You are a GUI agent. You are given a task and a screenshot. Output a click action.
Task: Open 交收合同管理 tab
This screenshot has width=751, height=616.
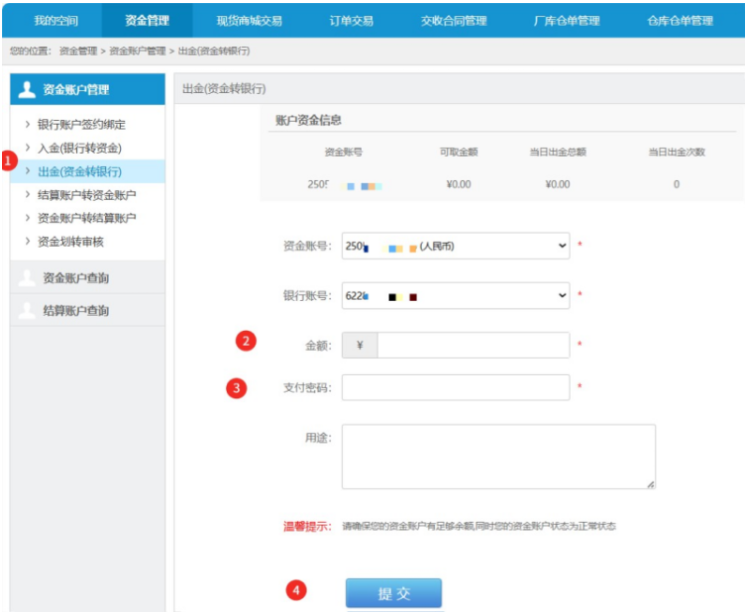coord(454,20)
